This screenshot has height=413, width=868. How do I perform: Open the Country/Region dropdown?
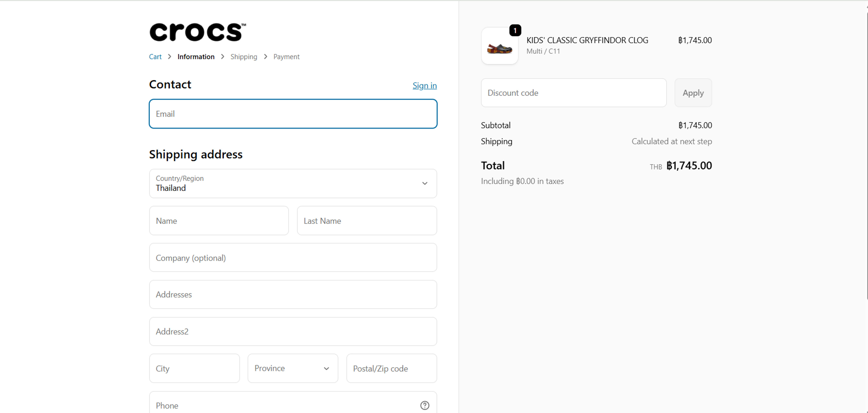tap(293, 184)
